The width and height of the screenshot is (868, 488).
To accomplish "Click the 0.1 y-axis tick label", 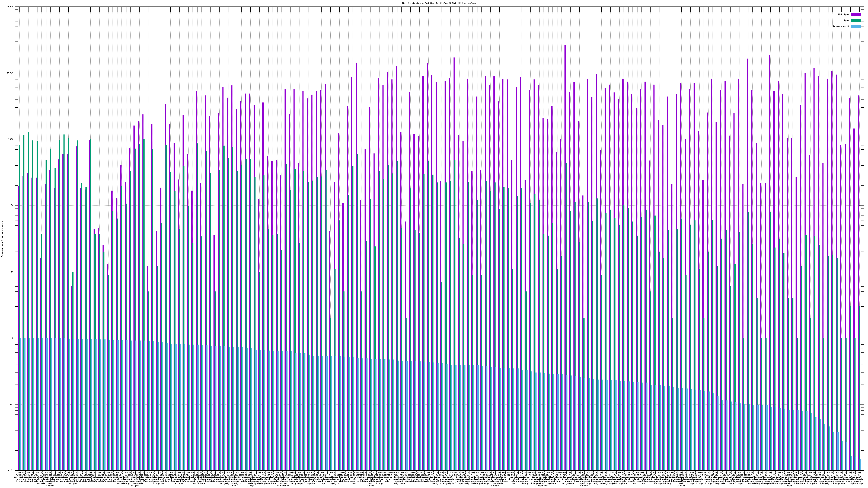I will [x=12, y=404].
